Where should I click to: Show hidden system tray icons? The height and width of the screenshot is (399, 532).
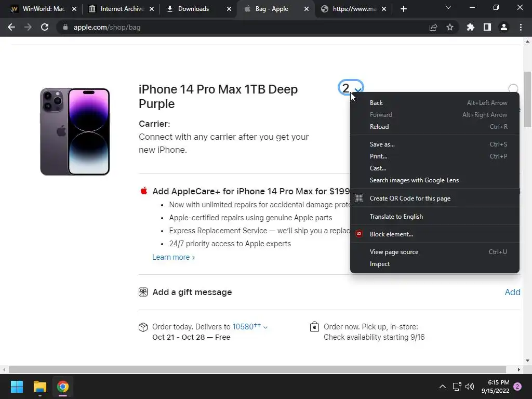pos(443,387)
